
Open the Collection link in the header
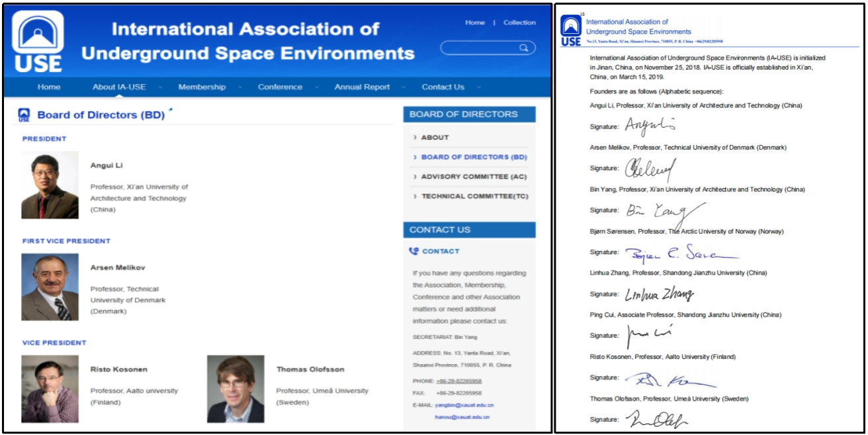519,23
